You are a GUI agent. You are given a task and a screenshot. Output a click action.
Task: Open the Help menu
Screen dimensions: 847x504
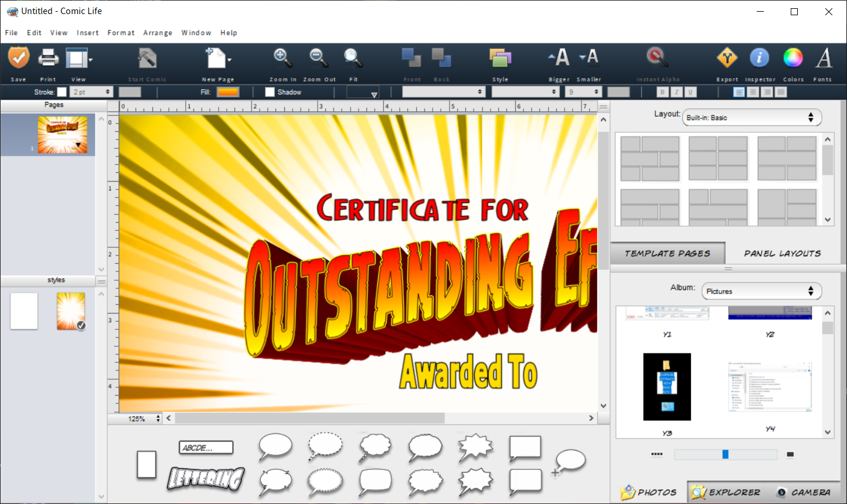[229, 33]
